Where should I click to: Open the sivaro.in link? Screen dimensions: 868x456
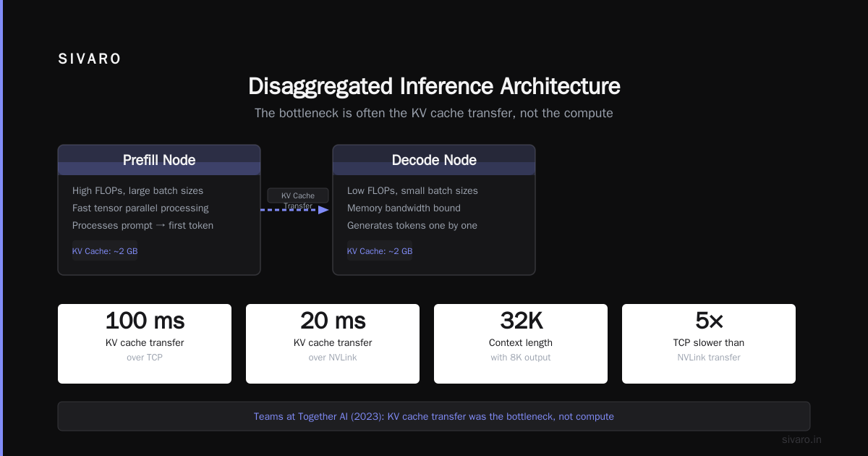[801, 439]
